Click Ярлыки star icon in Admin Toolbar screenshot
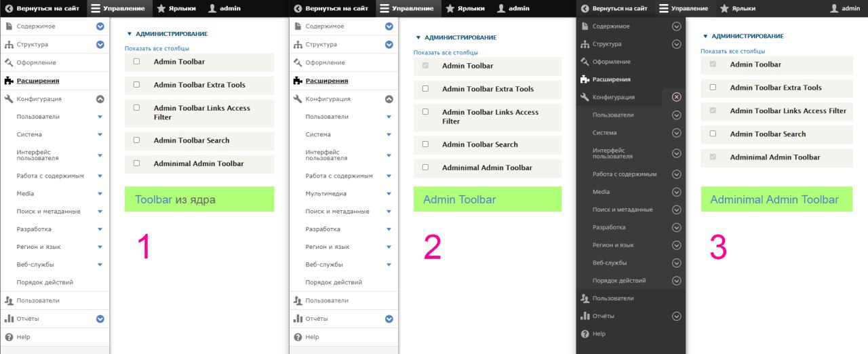The width and height of the screenshot is (868, 354). [x=450, y=8]
